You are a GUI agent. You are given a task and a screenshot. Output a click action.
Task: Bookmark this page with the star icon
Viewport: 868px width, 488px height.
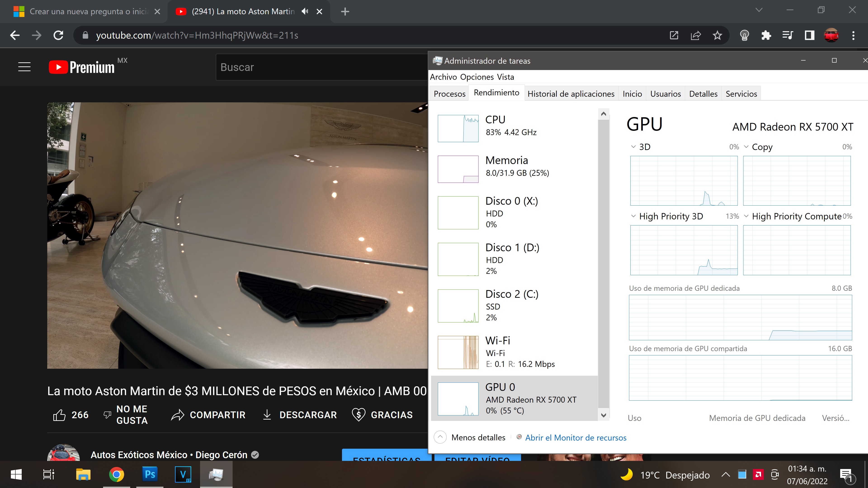(x=717, y=35)
